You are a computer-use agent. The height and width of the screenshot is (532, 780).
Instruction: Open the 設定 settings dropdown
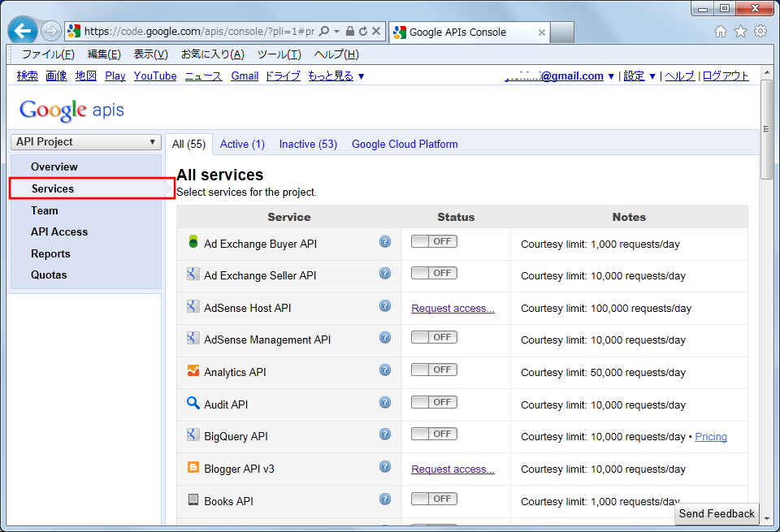[639, 76]
